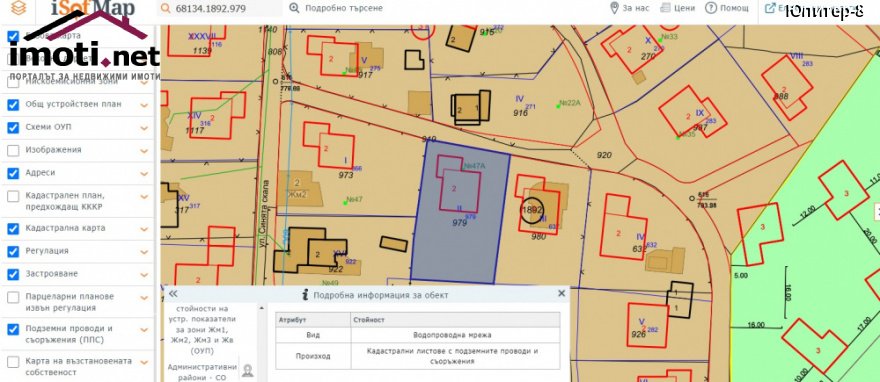Expand the Застрояване layer chevron
The image size is (880, 382).
[x=144, y=274]
